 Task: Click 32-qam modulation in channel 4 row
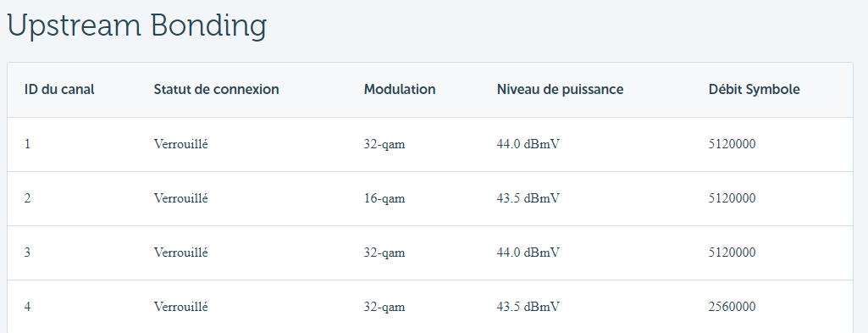384,307
